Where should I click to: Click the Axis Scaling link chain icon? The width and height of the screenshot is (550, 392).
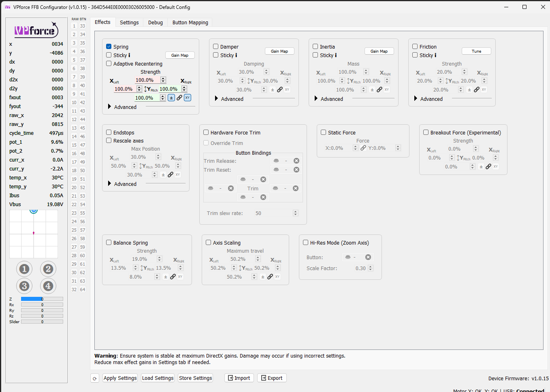(x=270, y=277)
